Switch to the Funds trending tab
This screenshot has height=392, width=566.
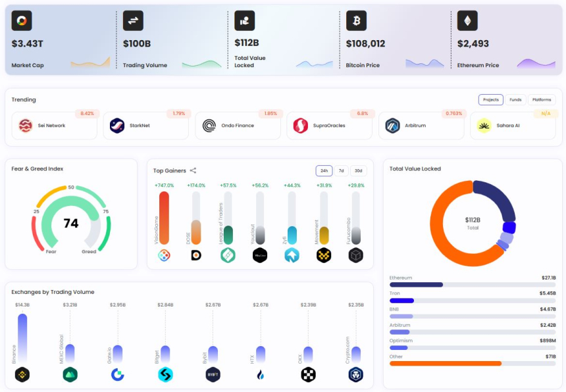coord(515,100)
